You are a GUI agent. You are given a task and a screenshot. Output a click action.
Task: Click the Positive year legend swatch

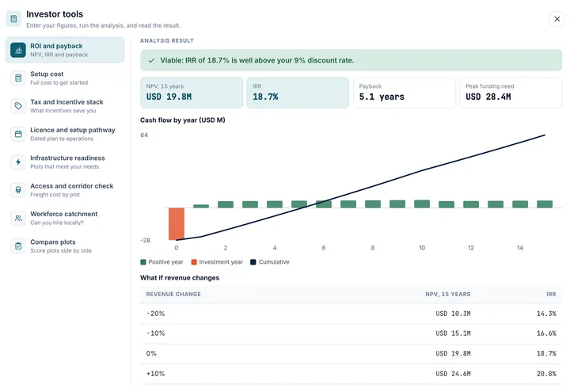143,262
